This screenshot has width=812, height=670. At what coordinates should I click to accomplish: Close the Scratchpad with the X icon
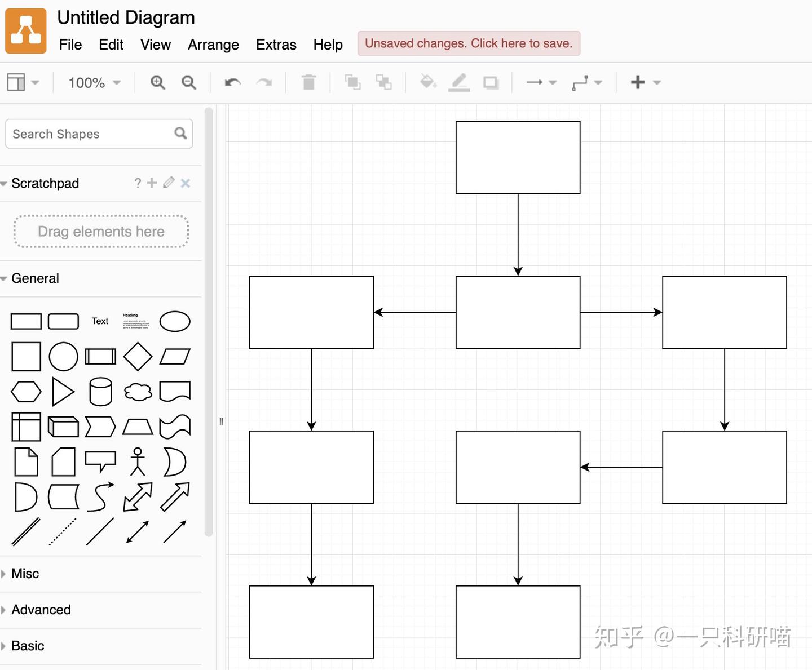(x=186, y=183)
